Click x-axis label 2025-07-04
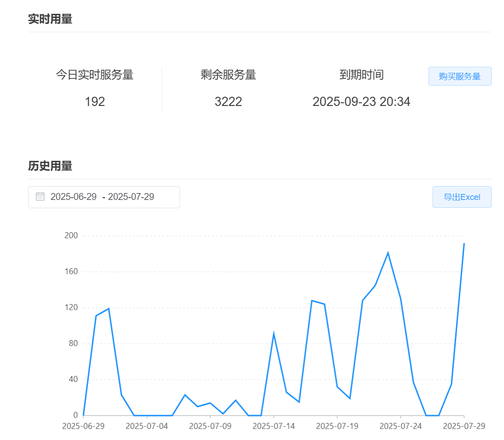This screenshot has width=504, height=440. [146, 426]
